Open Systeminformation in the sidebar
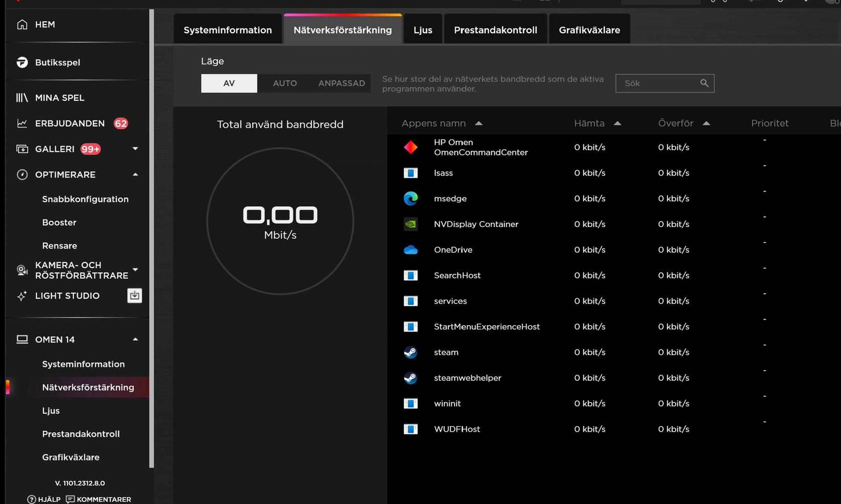 [x=83, y=364]
